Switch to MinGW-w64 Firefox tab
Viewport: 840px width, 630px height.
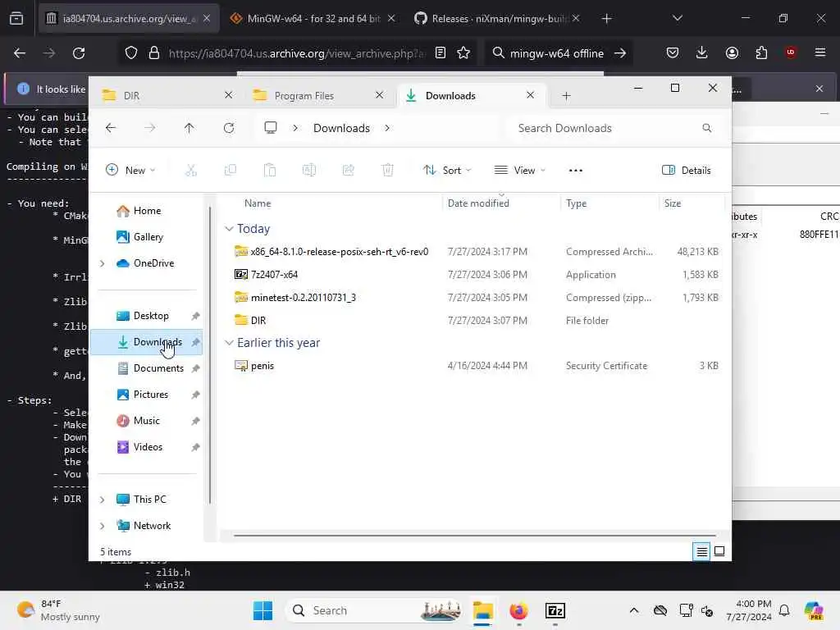coord(313,18)
